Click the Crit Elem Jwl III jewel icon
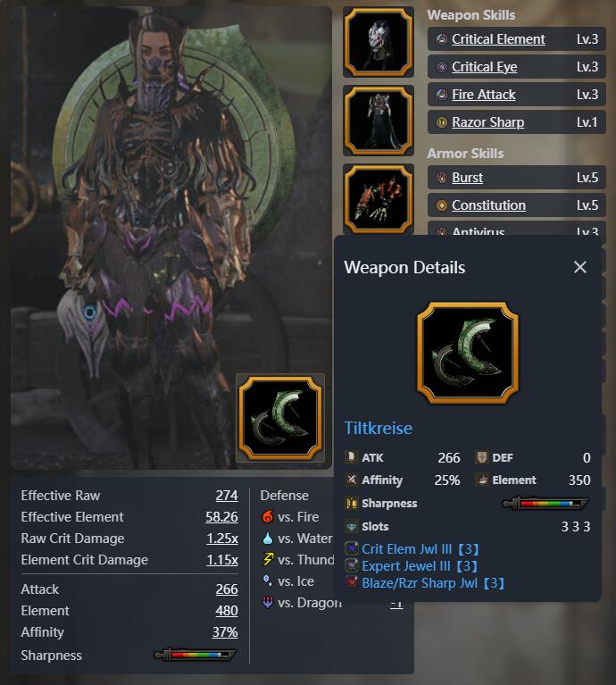 [x=352, y=548]
